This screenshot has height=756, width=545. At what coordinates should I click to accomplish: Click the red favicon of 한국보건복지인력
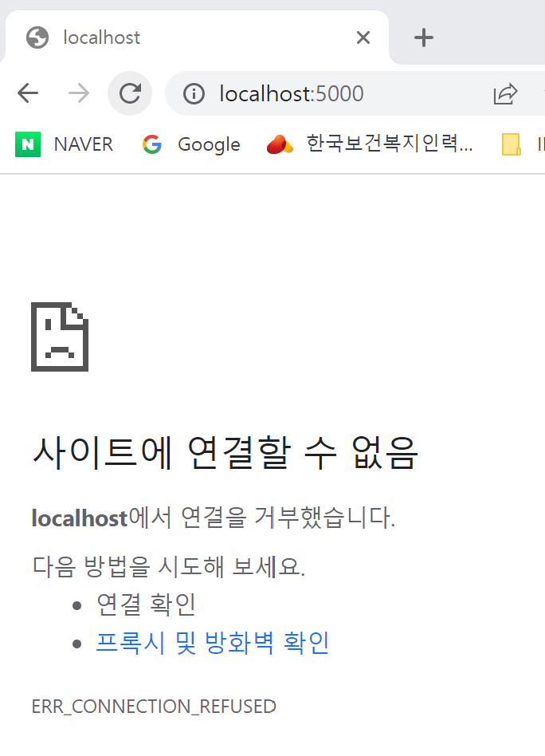click(x=280, y=144)
